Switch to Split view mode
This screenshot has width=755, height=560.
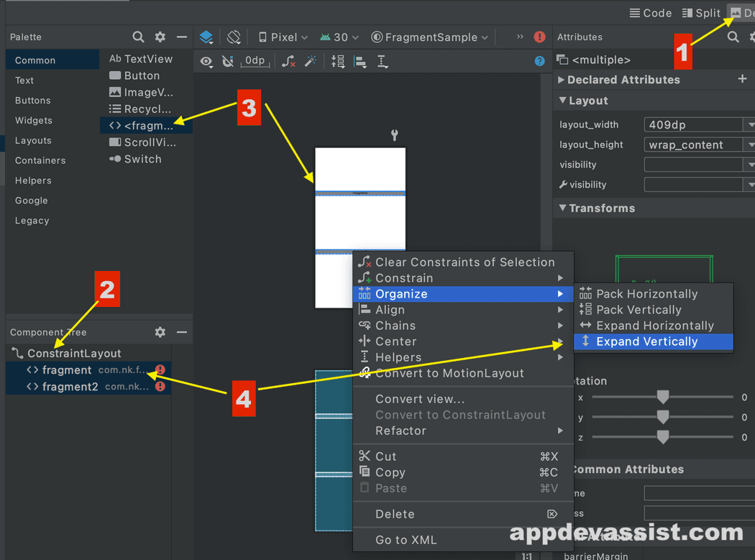(x=701, y=13)
